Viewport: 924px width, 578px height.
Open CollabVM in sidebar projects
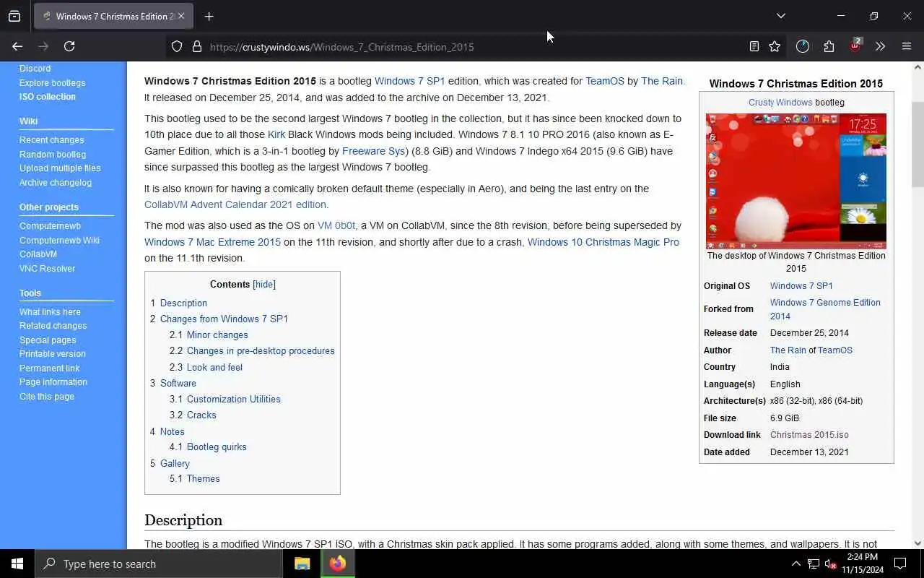pos(38,254)
